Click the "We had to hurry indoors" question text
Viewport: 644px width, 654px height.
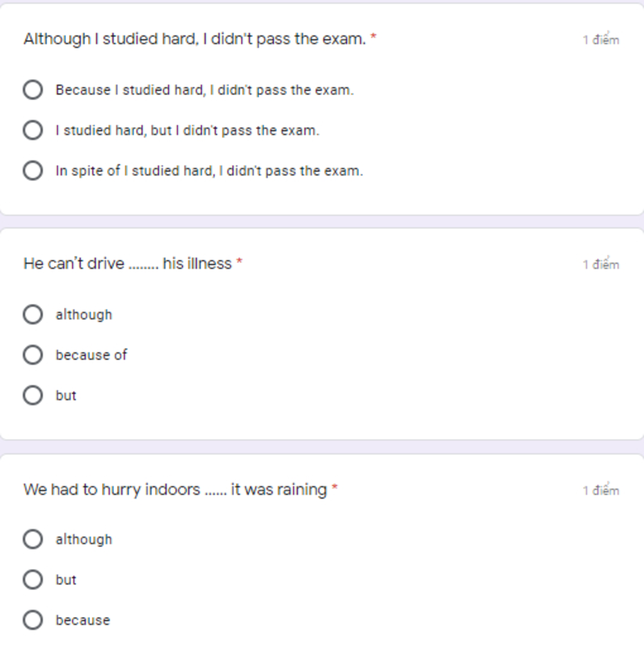(175, 490)
